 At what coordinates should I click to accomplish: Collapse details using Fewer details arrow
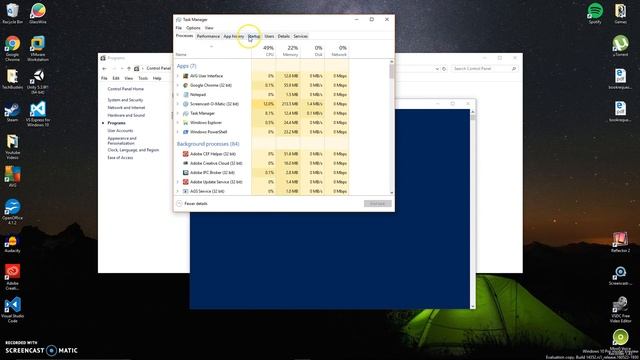179,203
